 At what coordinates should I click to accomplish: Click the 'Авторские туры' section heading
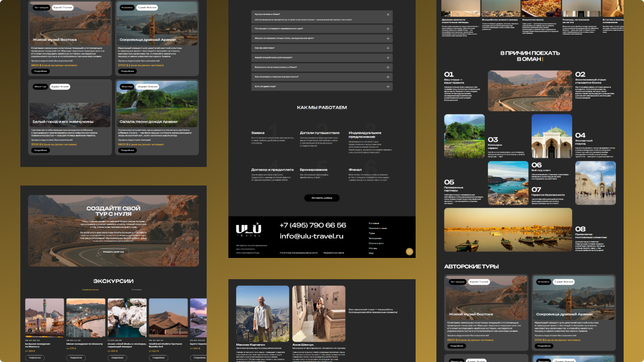point(471,267)
